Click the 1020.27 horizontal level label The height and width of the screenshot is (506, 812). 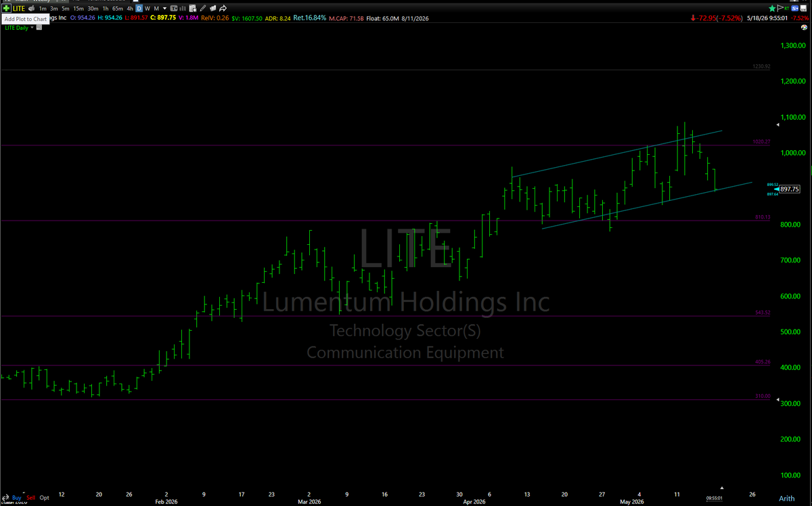[761, 142]
